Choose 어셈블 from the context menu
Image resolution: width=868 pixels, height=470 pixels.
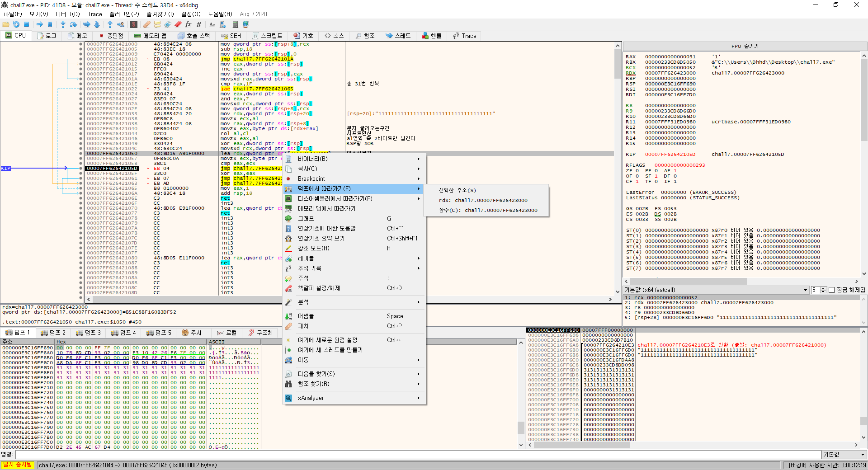tap(354, 316)
